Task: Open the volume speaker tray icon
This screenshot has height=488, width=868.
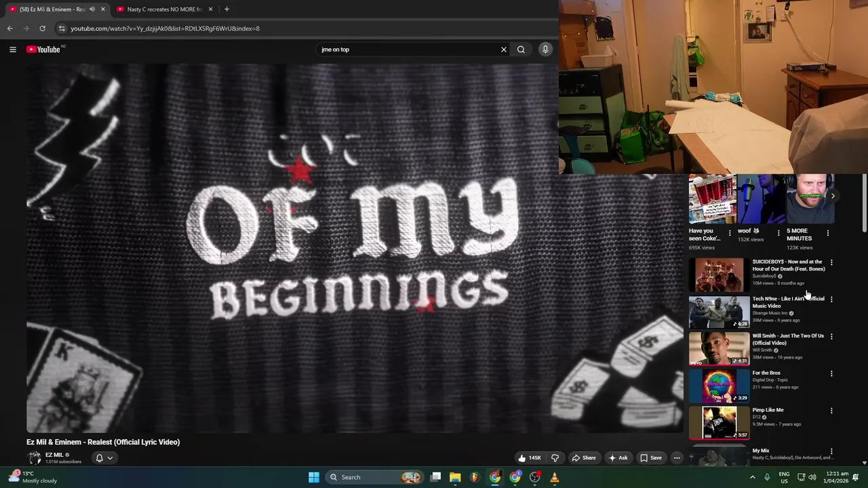Action: click(x=812, y=477)
